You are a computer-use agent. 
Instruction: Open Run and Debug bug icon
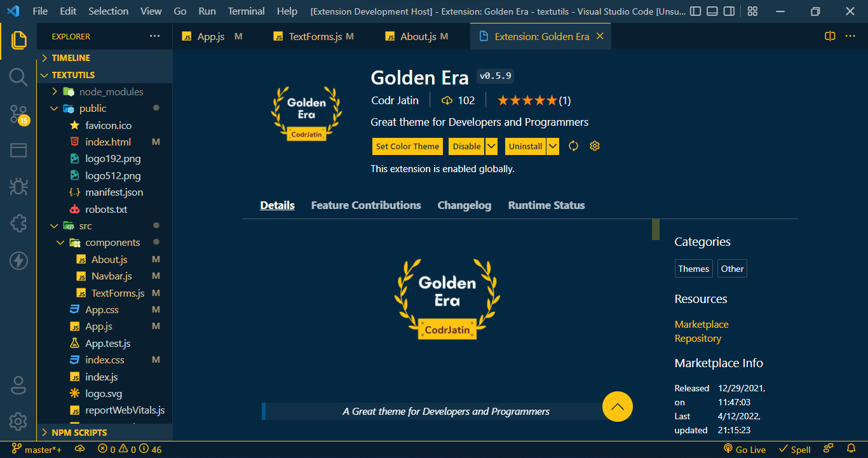point(18,187)
